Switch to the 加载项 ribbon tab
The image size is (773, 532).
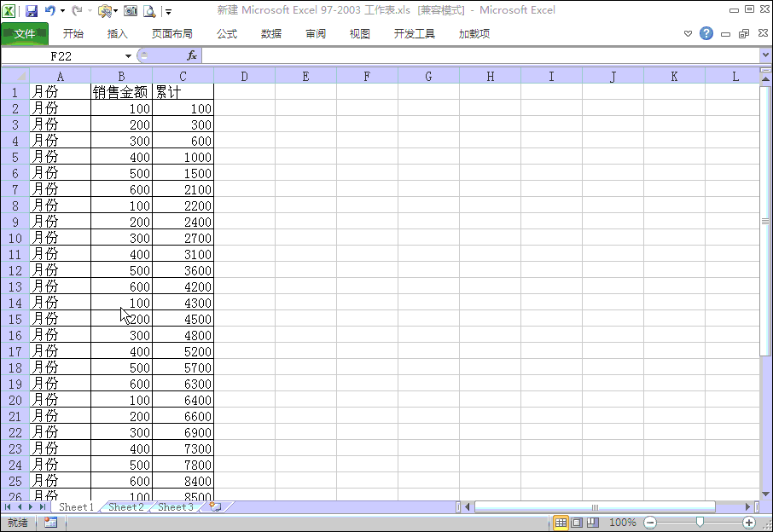pos(474,33)
